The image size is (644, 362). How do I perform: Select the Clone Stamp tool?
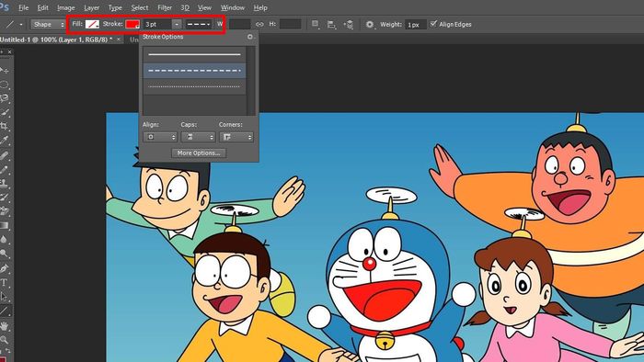coord(4,183)
